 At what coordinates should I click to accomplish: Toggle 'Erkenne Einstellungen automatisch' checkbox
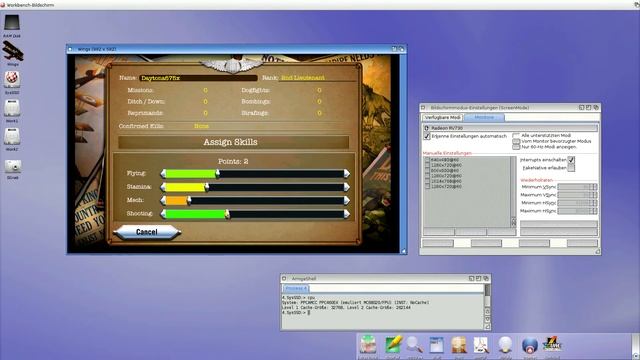(427, 136)
